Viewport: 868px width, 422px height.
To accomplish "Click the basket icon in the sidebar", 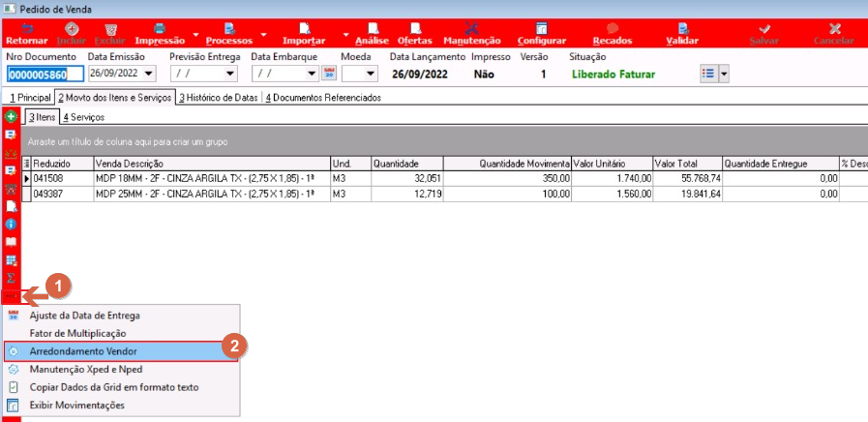I will coord(11,189).
